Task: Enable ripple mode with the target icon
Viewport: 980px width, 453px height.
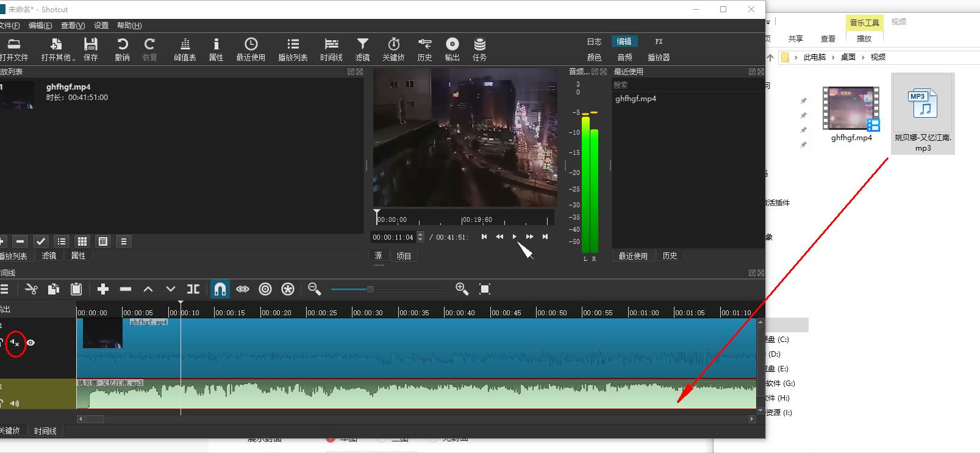Action: pos(265,289)
